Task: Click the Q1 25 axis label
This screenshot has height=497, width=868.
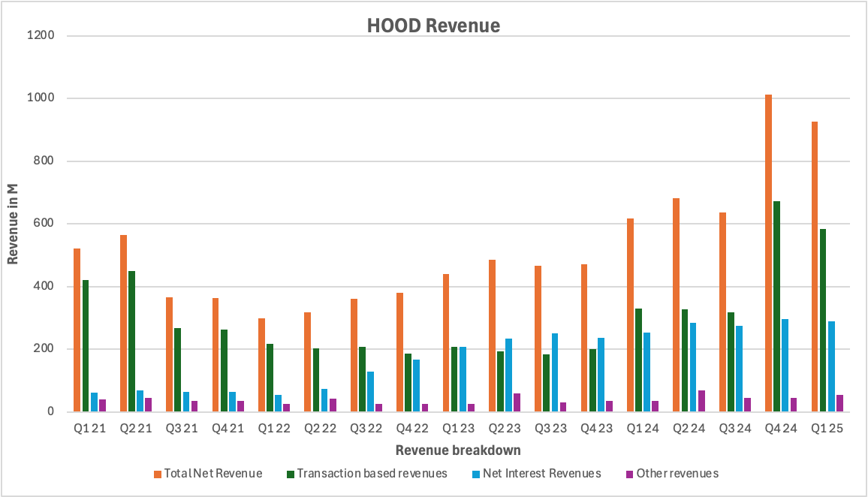Action: click(827, 429)
